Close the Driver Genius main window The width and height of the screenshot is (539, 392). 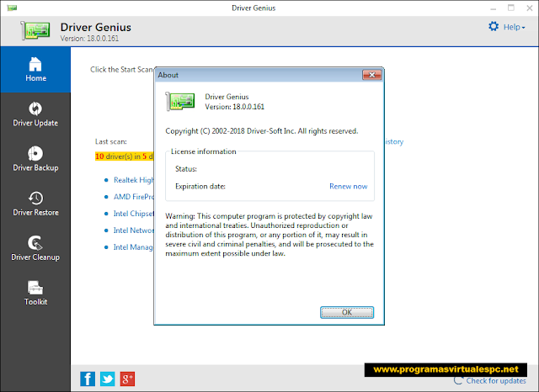[x=530, y=8]
